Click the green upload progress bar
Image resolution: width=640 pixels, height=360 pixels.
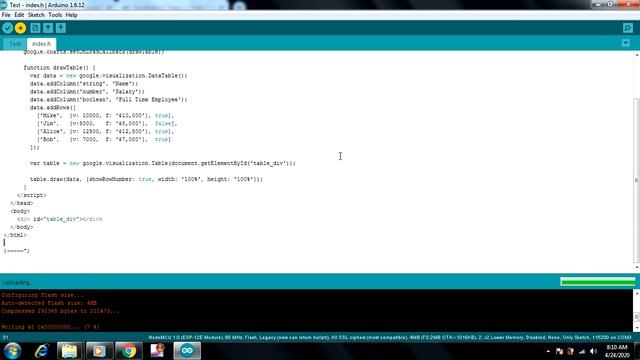click(598, 282)
